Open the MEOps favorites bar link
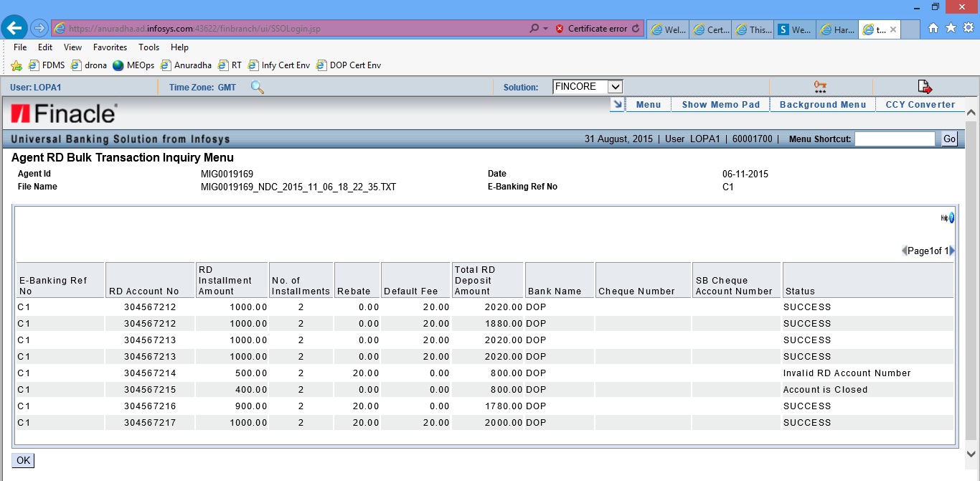 (133, 65)
